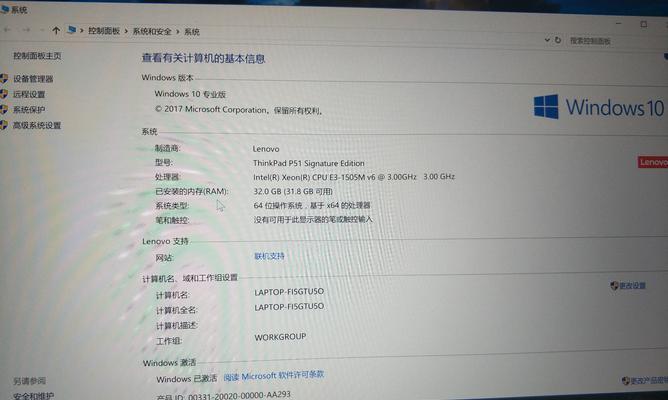The image size is (668, 400).
Task: Open 阅读 Microsoft 软件许可条款 link
Action: click(274, 376)
